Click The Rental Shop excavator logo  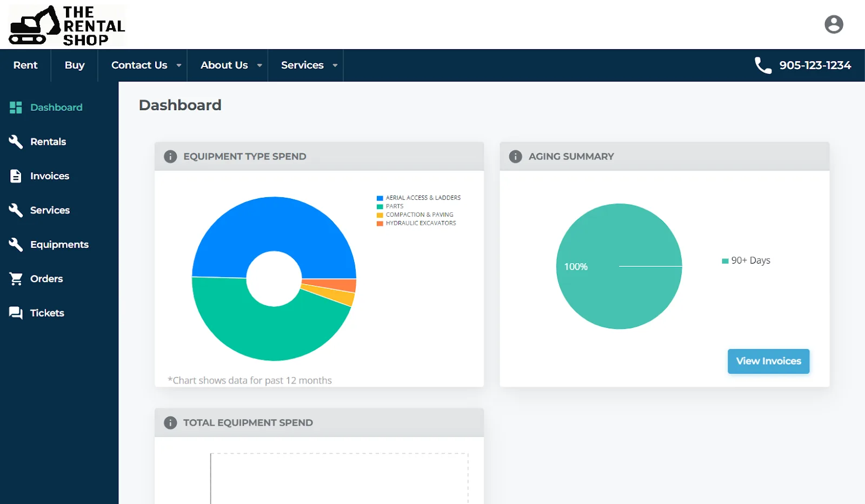pyautogui.click(x=66, y=25)
